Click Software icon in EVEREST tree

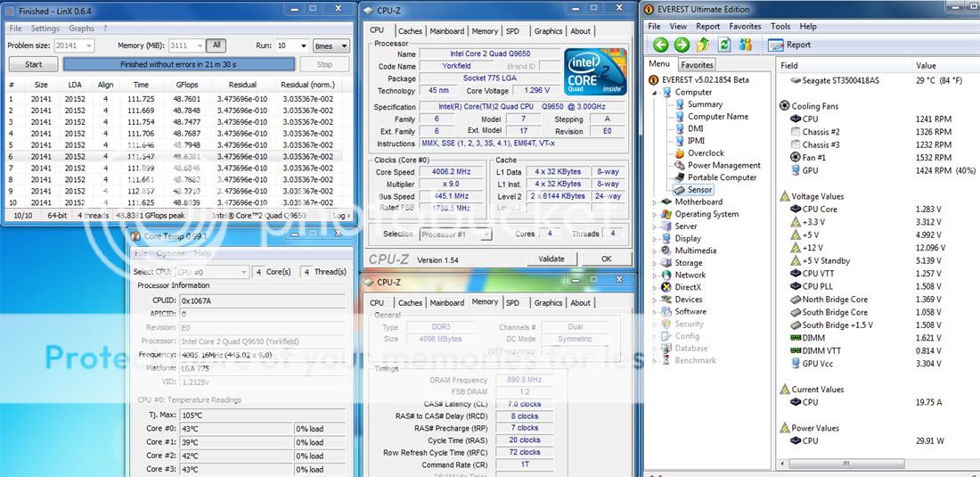[666, 312]
